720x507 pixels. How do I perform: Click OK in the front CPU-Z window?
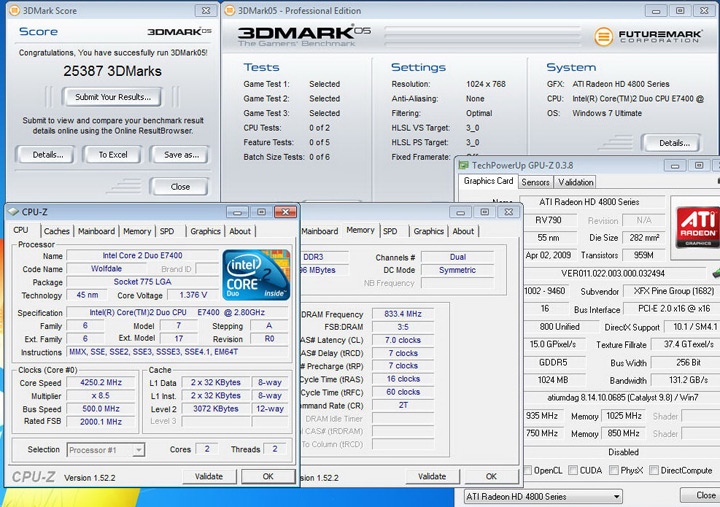coord(268,476)
